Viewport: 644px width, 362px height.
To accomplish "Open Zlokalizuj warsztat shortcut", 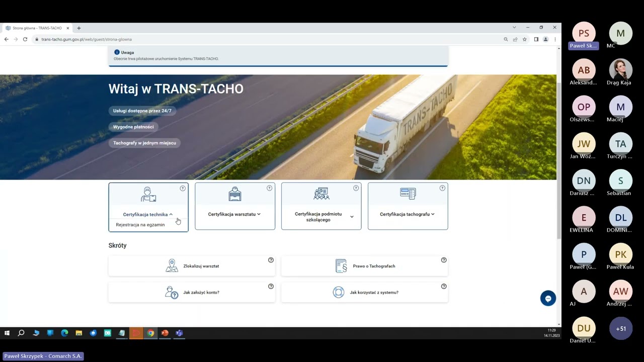I will [x=192, y=266].
